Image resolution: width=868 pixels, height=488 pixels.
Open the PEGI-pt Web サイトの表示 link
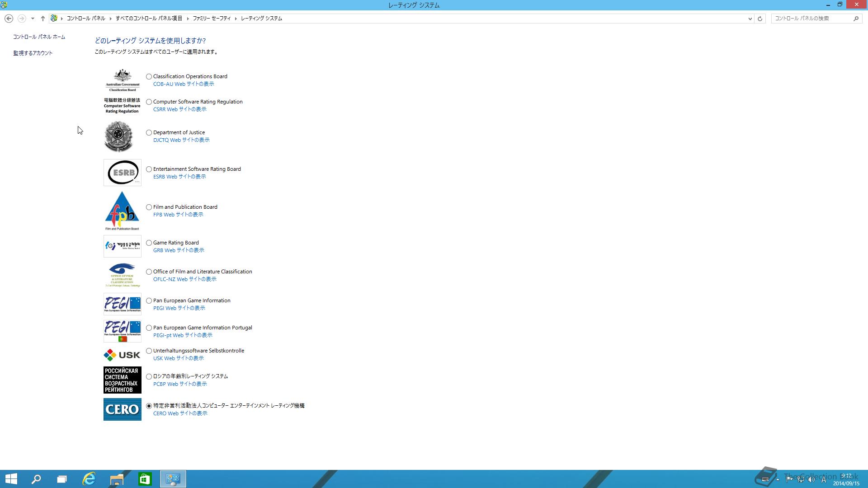[x=183, y=335]
